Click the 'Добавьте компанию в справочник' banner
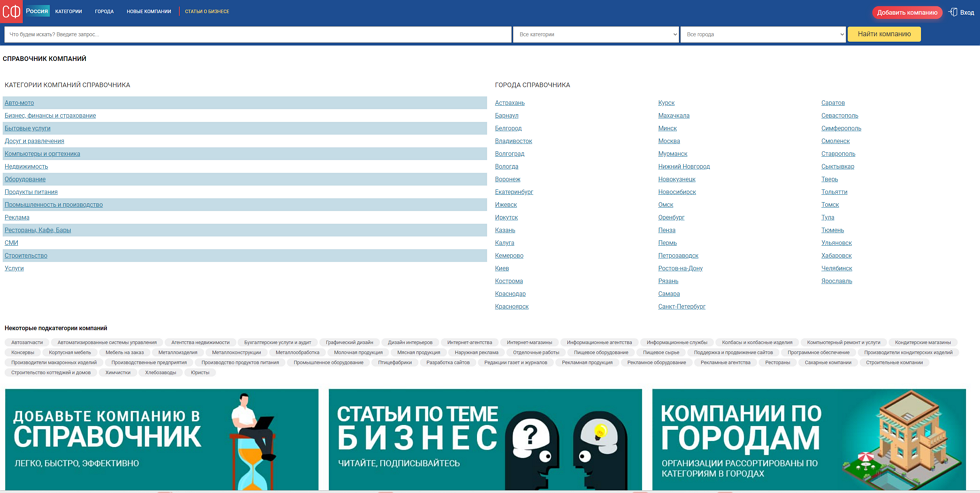The height and width of the screenshot is (493, 980). tap(161, 439)
